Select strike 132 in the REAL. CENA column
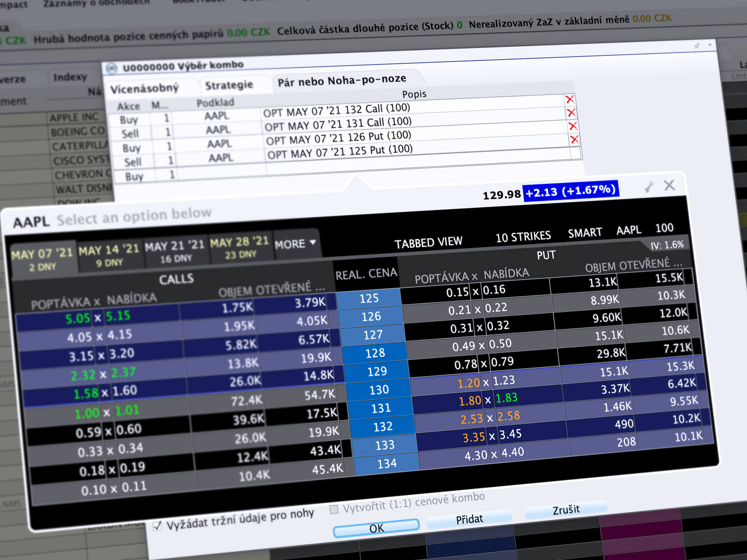This screenshot has height=560, width=747. click(x=383, y=426)
